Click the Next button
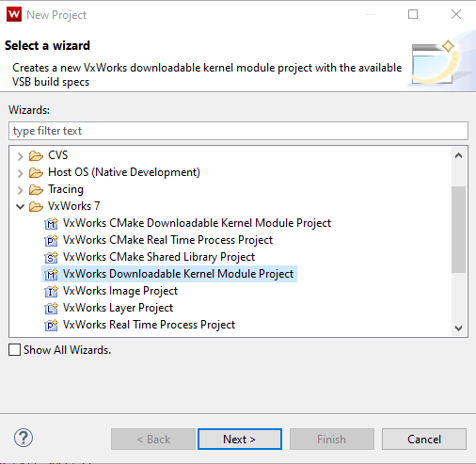The height and width of the screenshot is (464, 476). [240, 439]
